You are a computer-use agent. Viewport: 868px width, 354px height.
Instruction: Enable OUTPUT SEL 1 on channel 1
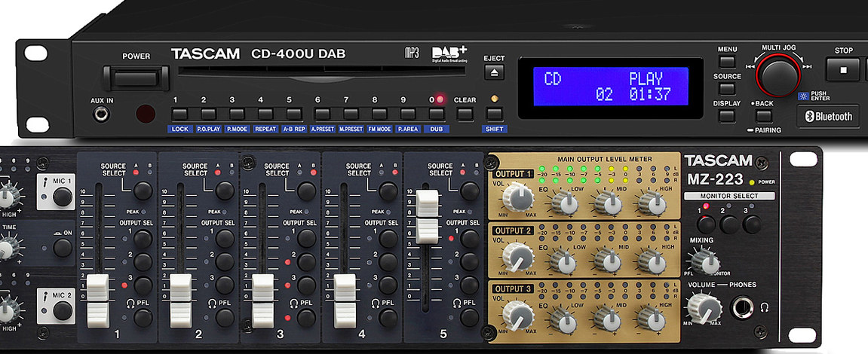pos(143,239)
